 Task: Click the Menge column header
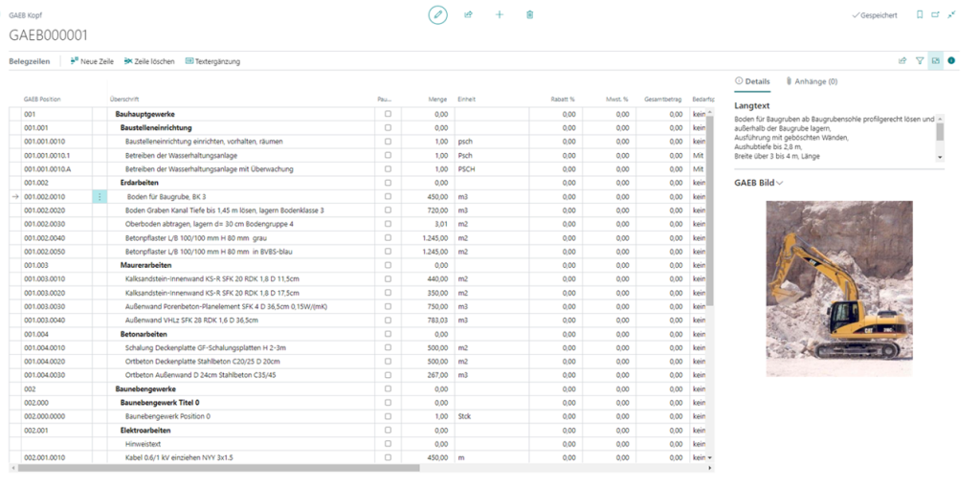(x=437, y=100)
